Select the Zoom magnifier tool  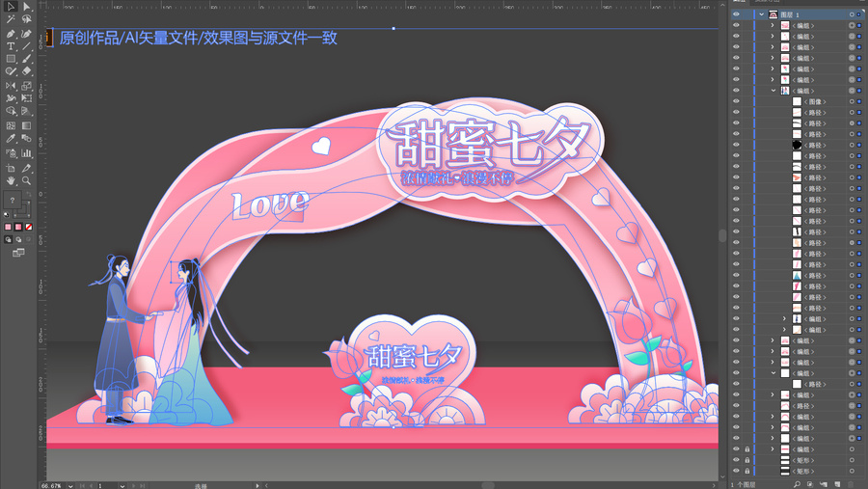pos(26,180)
